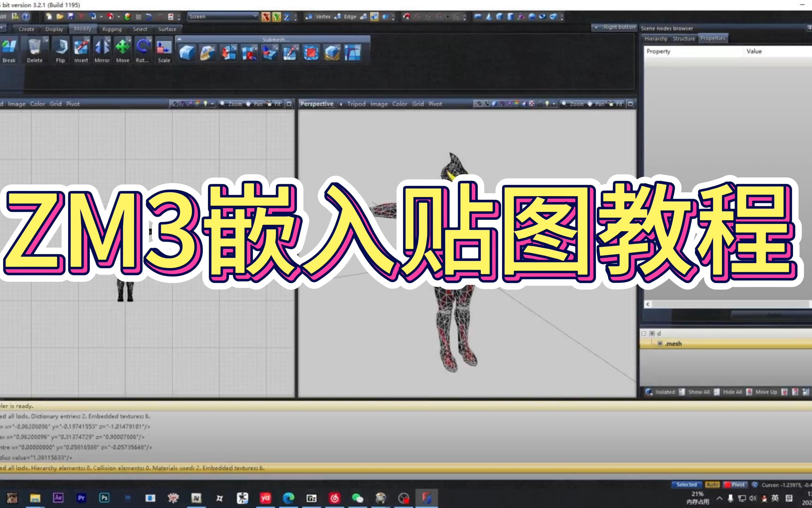Maximize the Perspective viewport square button

click(x=630, y=104)
